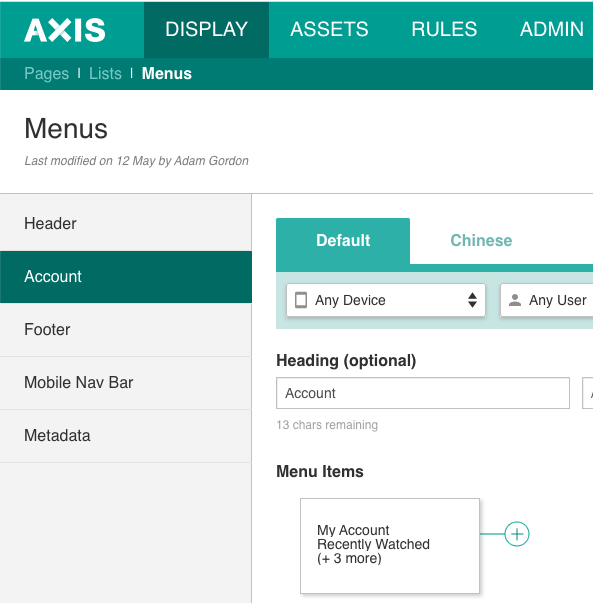Click the device icon in the Any Device box

tap(301, 300)
